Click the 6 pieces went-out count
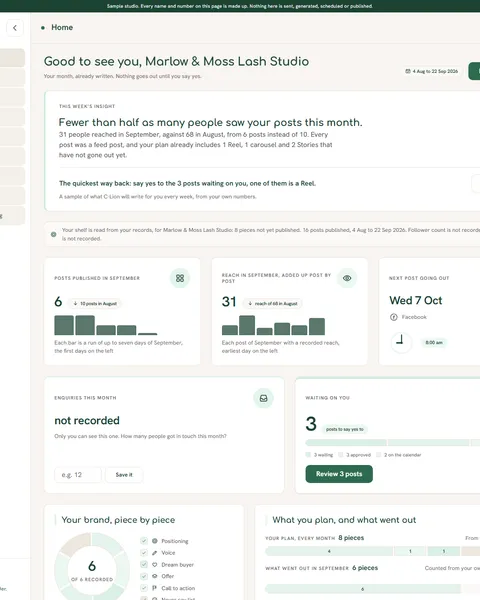This screenshot has width=480, height=600. (365, 568)
